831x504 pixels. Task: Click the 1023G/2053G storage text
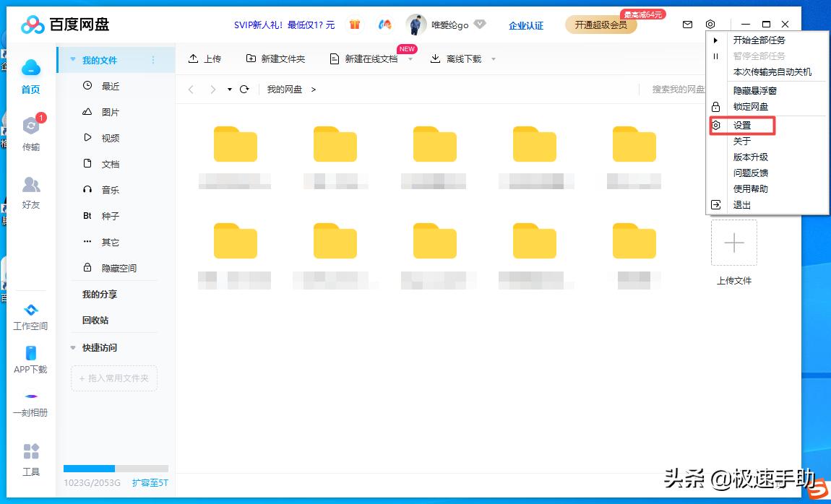pos(92,483)
